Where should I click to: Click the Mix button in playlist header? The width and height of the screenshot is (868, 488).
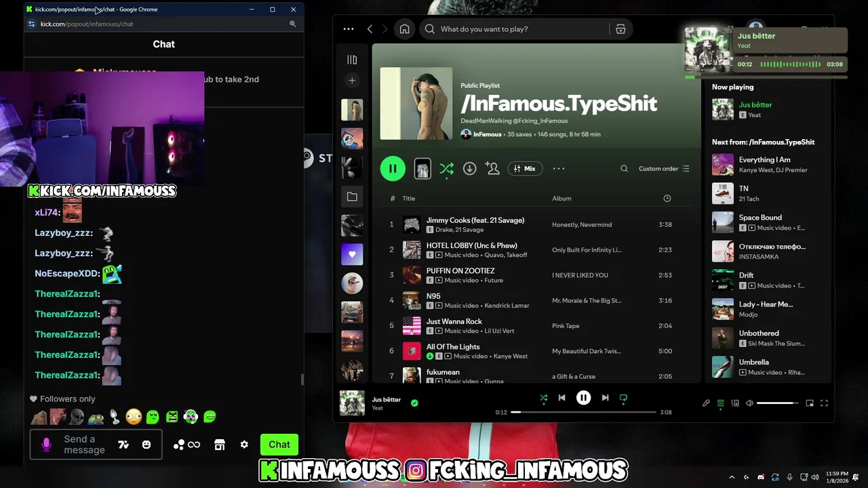click(525, 169)
